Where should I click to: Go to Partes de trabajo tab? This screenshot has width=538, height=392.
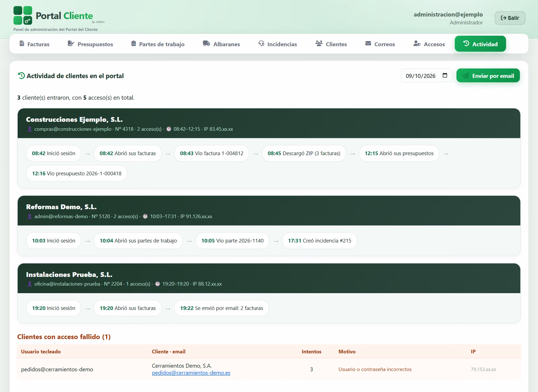pyautogui.click(x=158, y=44)
